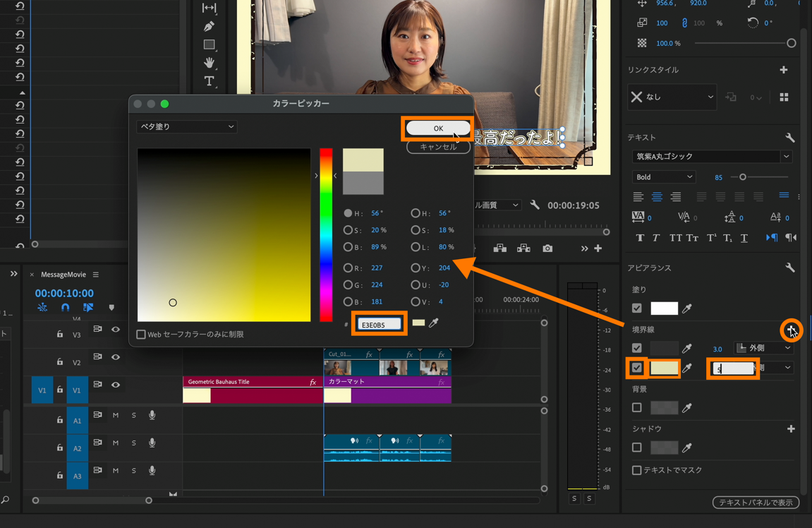Screen dimensions: 812x528
Task: Enable mask with text checkbox
Action: point(637,470)
